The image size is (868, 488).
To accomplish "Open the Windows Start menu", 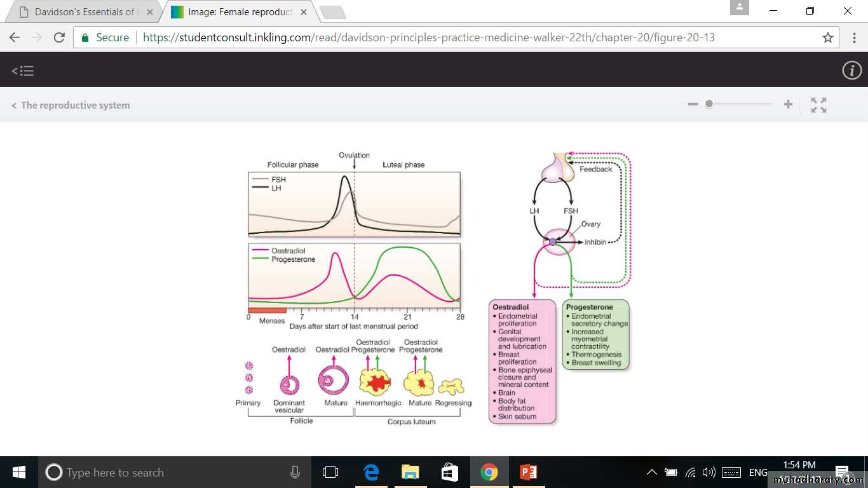I will point(19,472).
